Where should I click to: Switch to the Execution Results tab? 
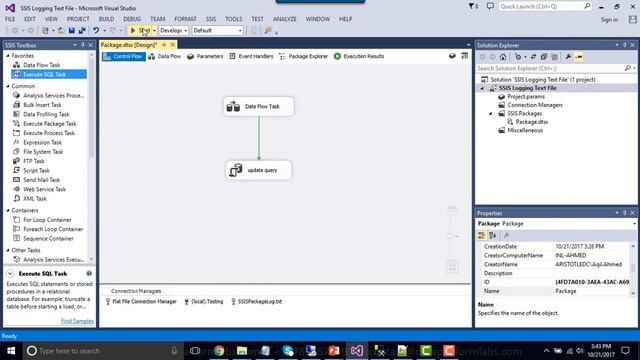click(359, 56)
